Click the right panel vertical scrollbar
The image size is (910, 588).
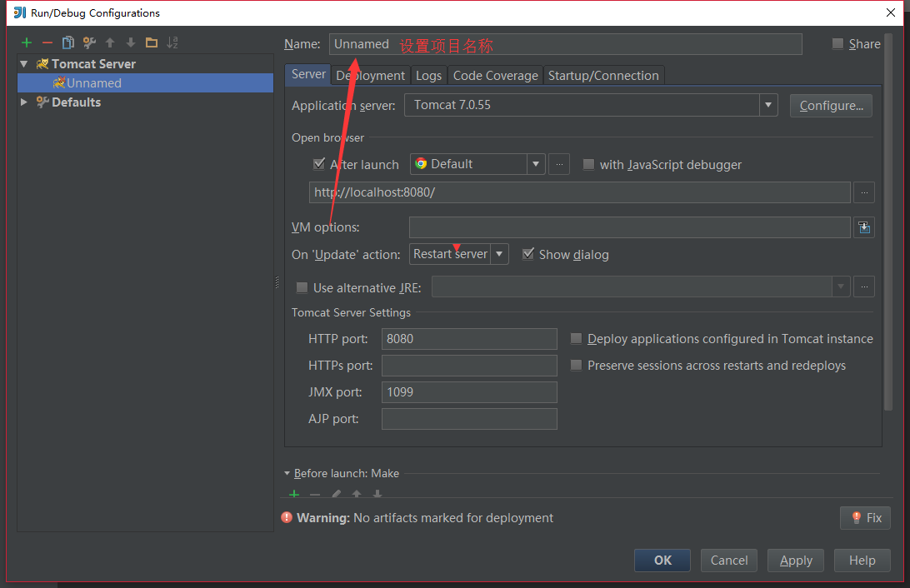[888, 223]
